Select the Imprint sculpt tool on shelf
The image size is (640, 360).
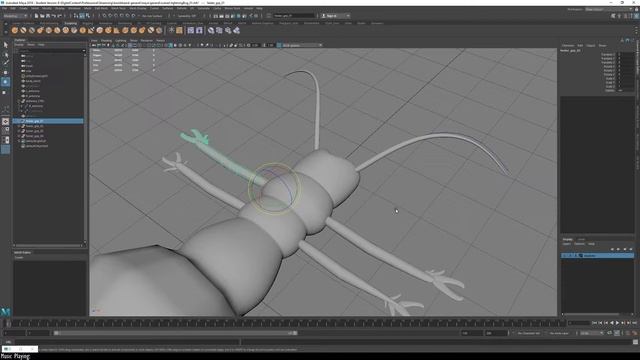[91, 30]
